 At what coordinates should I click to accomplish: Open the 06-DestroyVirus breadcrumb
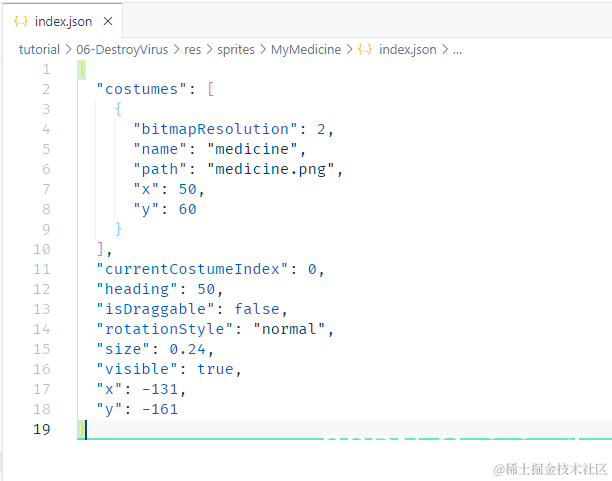(x=122, y=50)
